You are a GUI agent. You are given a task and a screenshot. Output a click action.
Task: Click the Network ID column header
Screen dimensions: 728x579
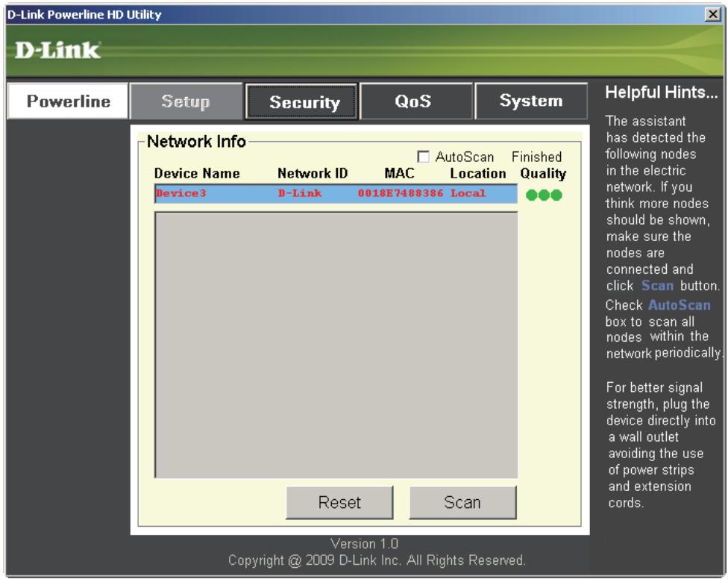(313, 173)
